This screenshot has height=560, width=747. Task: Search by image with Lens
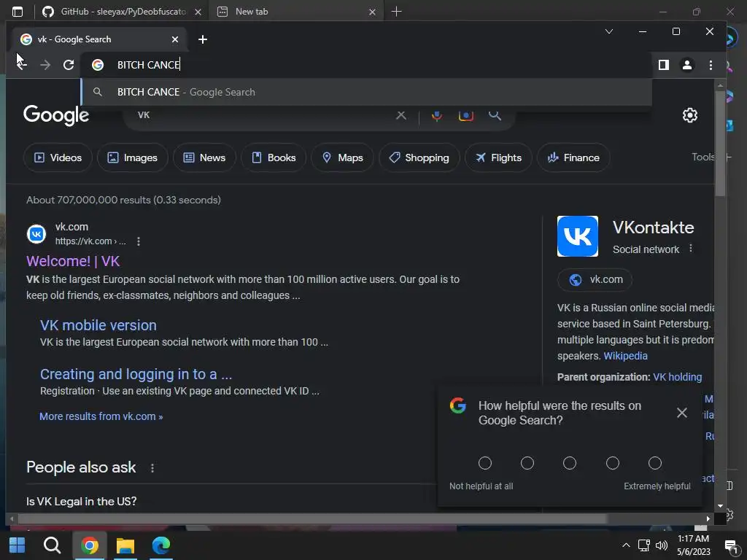point(466,115)
